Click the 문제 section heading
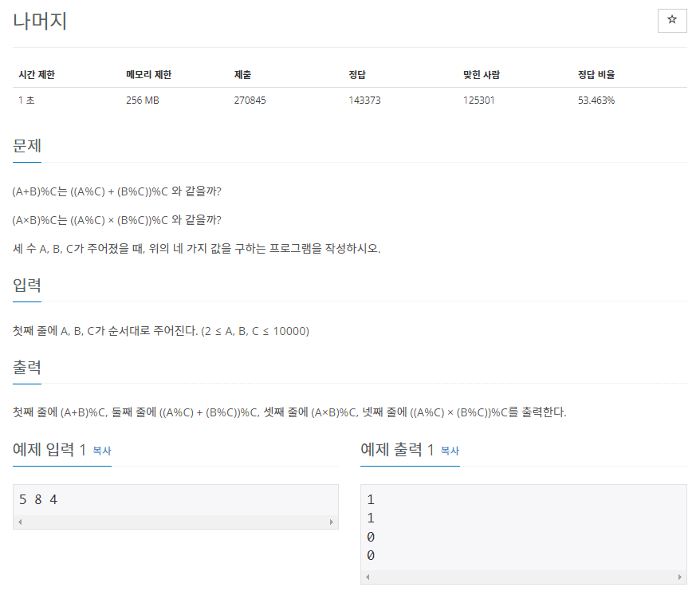 point(27,146)
